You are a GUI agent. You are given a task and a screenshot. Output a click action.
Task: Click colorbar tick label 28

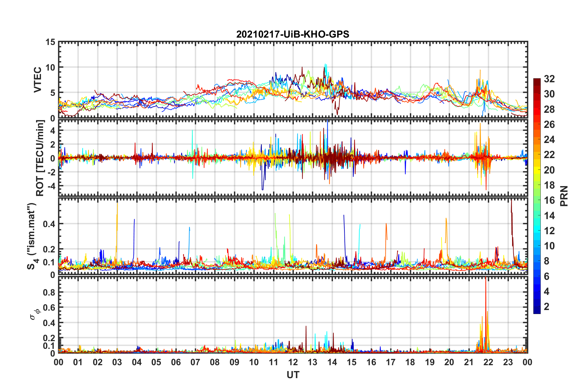point(549,109)
